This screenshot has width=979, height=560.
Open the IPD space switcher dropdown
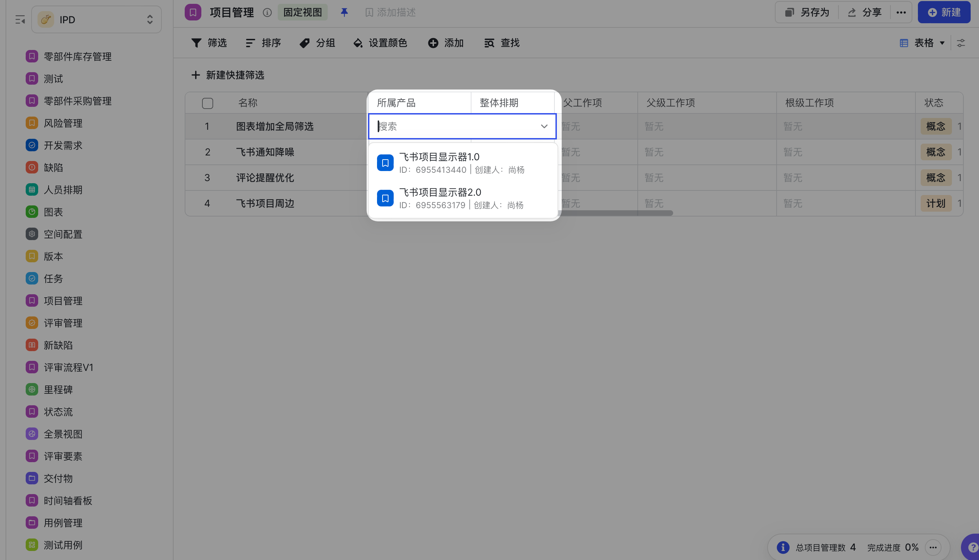97,20
